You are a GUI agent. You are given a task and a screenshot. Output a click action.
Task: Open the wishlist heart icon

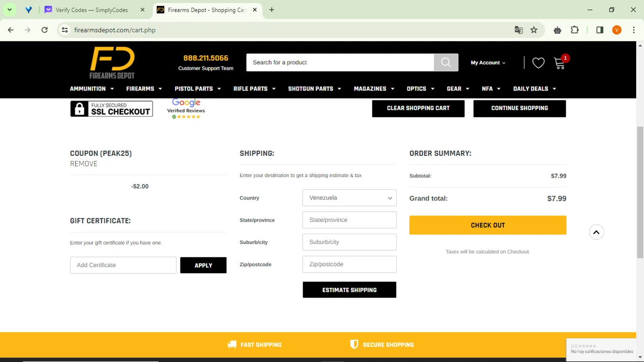[x=538, y=63]
